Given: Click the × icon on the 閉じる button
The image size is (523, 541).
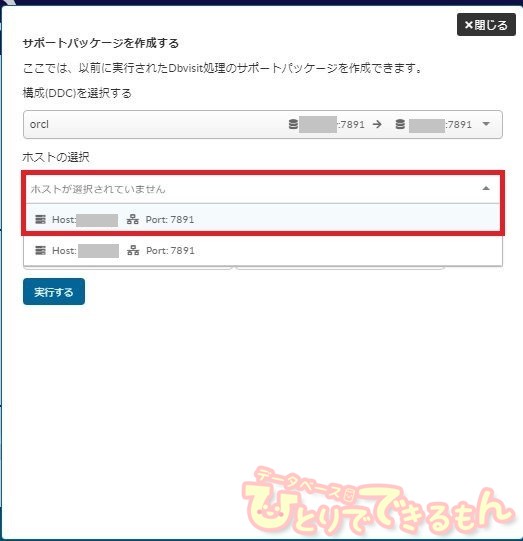Looking at the screenshot, I should 468,25.
